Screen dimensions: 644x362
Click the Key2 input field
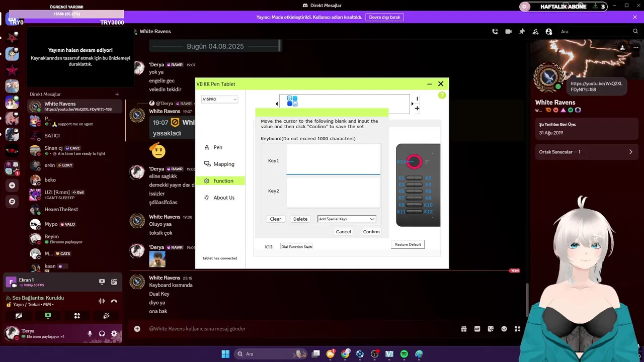coord(333,193)
